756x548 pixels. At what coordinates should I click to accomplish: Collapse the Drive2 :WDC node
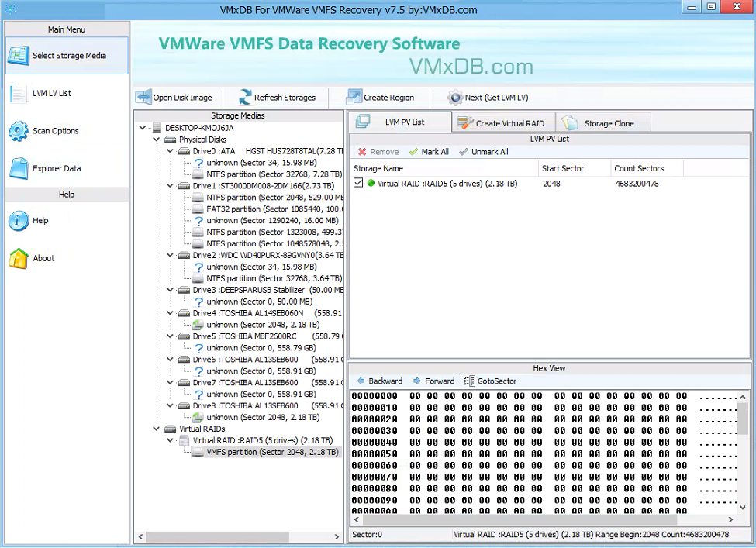point(170,255)
